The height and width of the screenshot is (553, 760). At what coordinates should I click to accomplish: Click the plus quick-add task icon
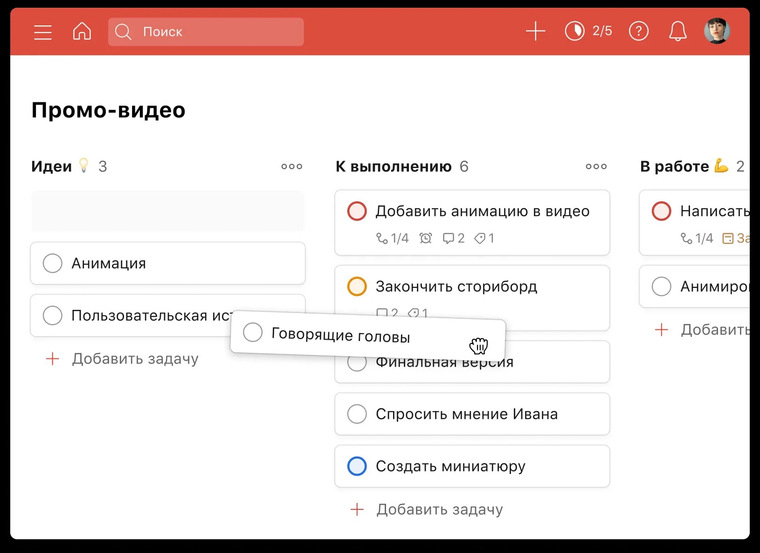tap(536, 32)
